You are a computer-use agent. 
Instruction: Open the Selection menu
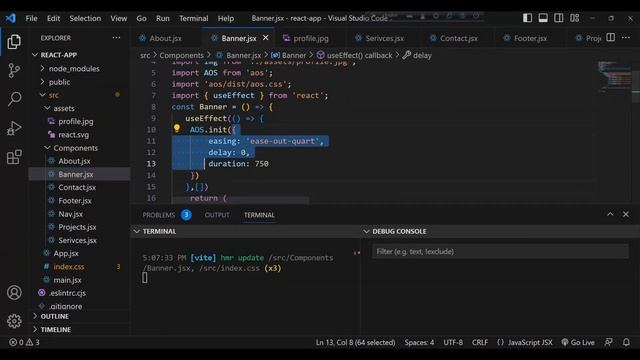(85, 18)
